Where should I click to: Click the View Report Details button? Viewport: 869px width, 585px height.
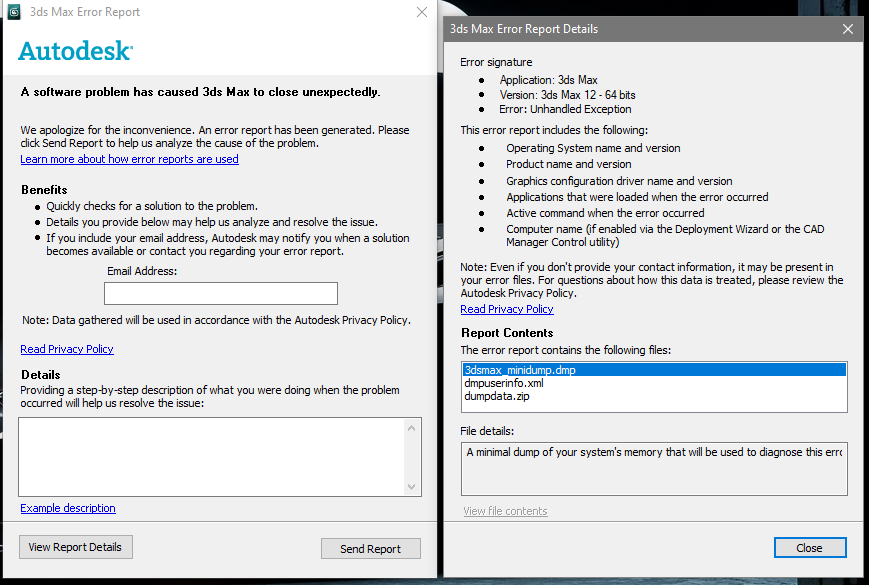coord(75,547)
